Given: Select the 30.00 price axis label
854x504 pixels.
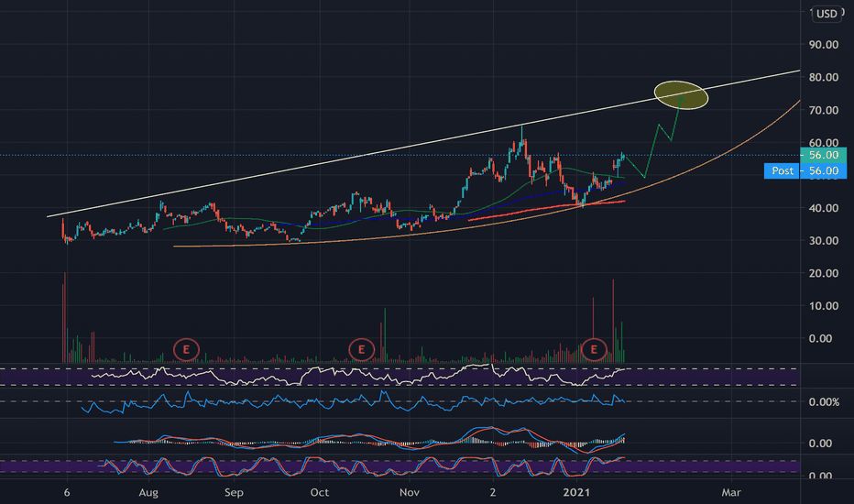Looking at the screenshot, I should point(823,240).
